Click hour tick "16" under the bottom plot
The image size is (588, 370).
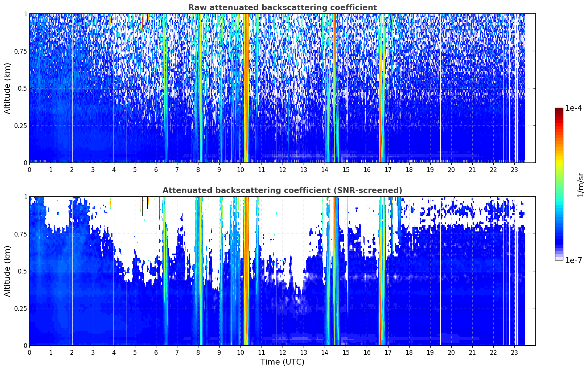[x=367, y=352]
